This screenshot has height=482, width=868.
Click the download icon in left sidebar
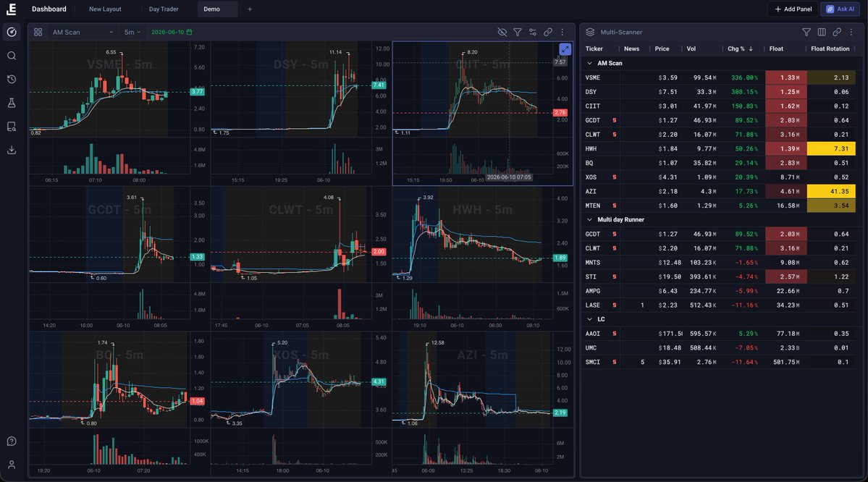tap(12, 150)
